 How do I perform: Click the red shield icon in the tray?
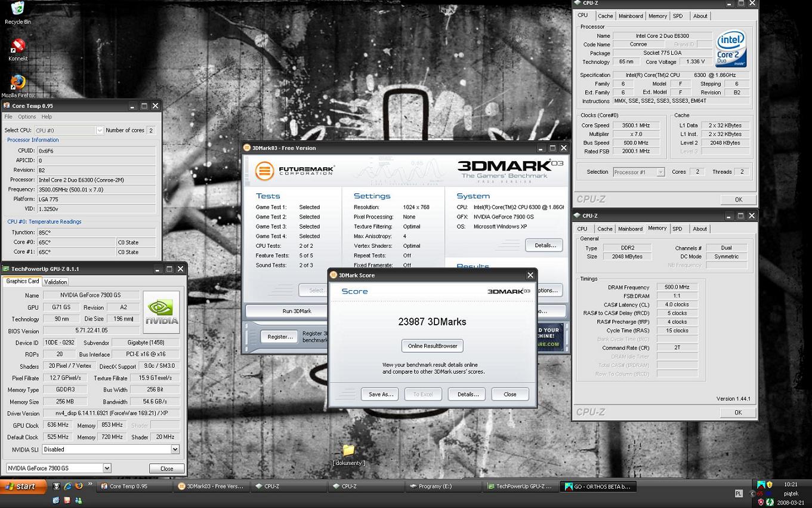pyautogui.click(x=761, y=503)
